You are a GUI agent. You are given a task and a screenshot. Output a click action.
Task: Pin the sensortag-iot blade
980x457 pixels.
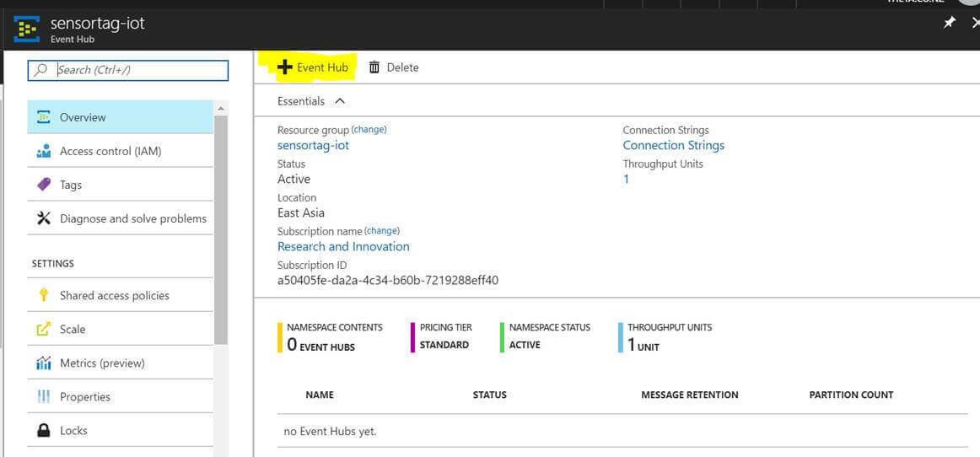click(x=949, y=23)
